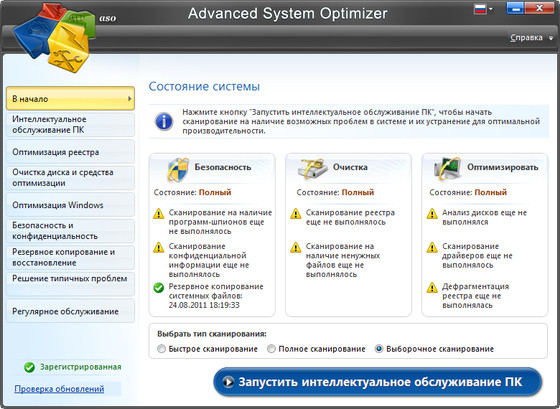Click Выбрать тип сканирования label
This screenshot has width=560, height=409.
(x=212, y=334)
